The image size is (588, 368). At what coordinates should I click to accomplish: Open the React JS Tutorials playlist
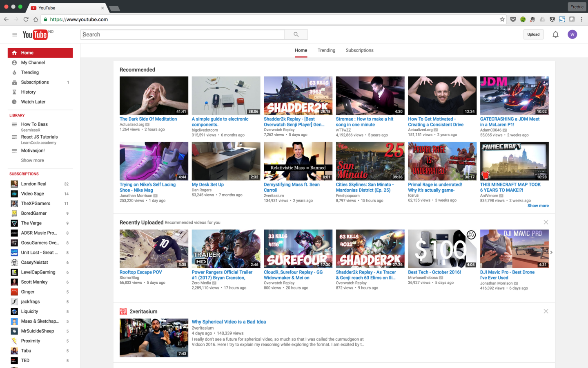coord(39,137)
